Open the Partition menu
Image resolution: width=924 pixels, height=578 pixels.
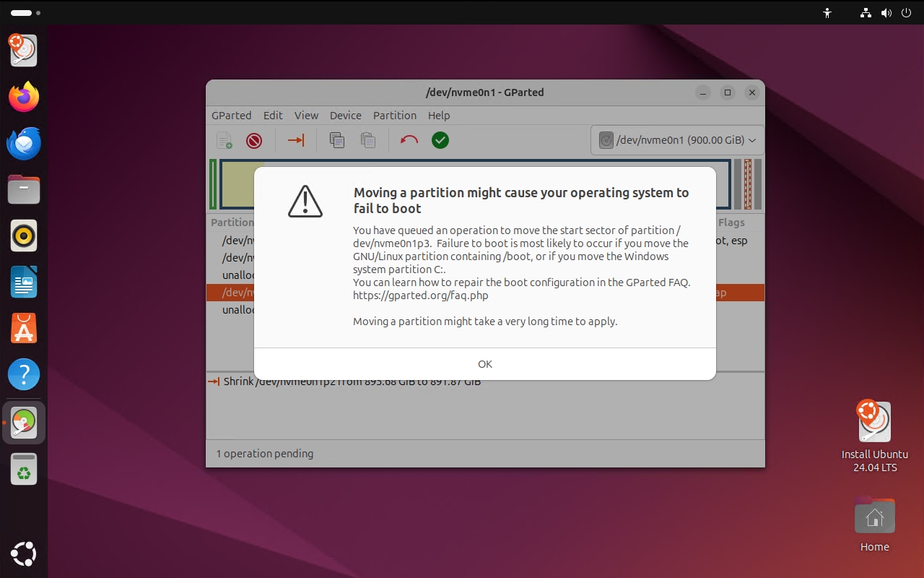[395, 116]
